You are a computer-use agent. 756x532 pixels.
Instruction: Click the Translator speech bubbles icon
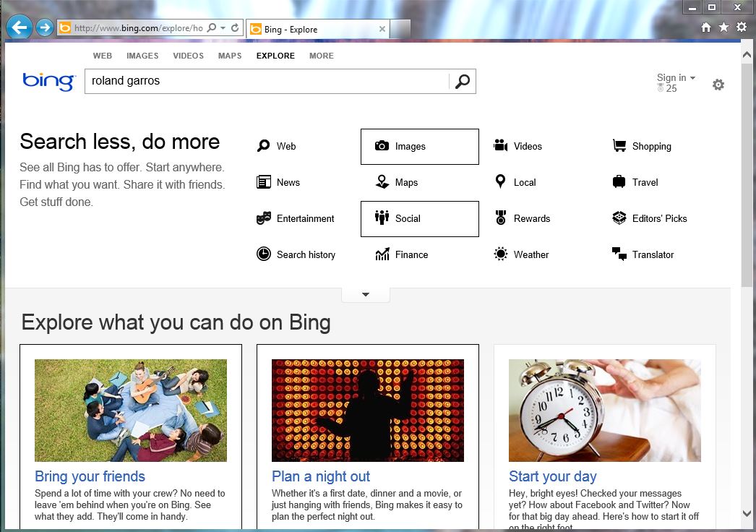[619, 254]
